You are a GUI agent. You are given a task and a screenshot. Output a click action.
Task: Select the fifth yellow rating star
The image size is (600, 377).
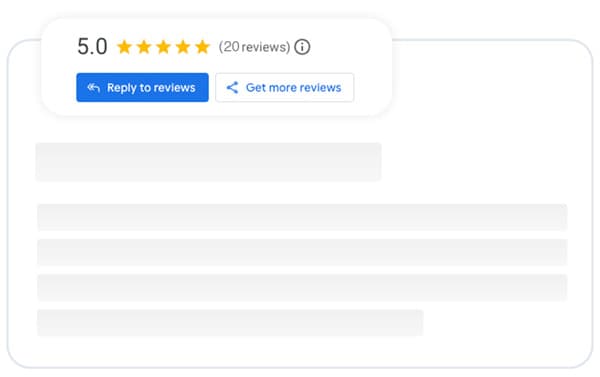pyautogui.click(x=202, y=47)
